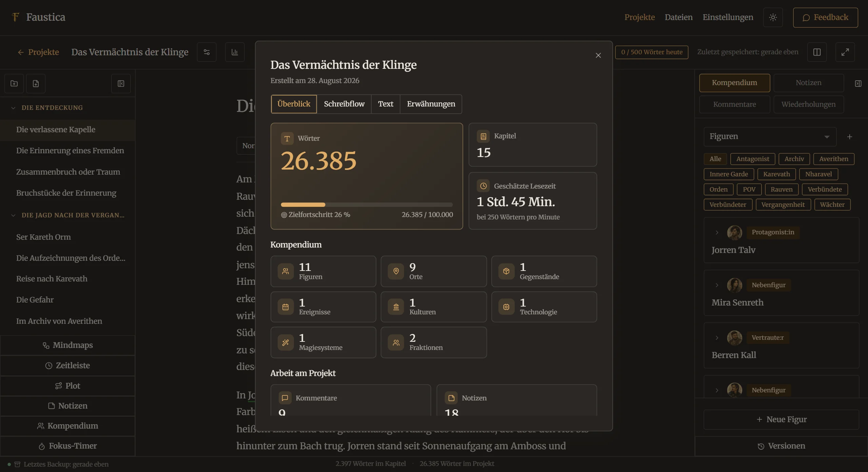This screenshot has width=868, height=472.
Task: Open the Figuren category dropdown
Action: pyautogui.click(x=770, y=137)
